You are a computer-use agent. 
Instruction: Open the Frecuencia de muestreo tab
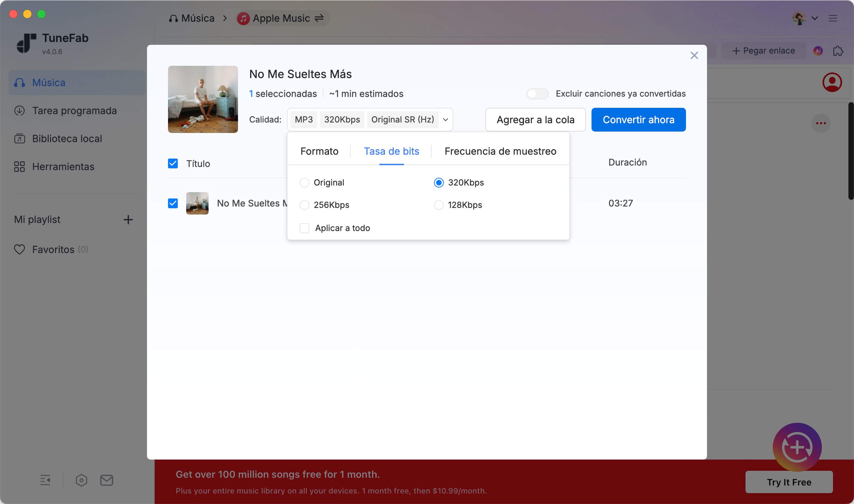point(500,151)
